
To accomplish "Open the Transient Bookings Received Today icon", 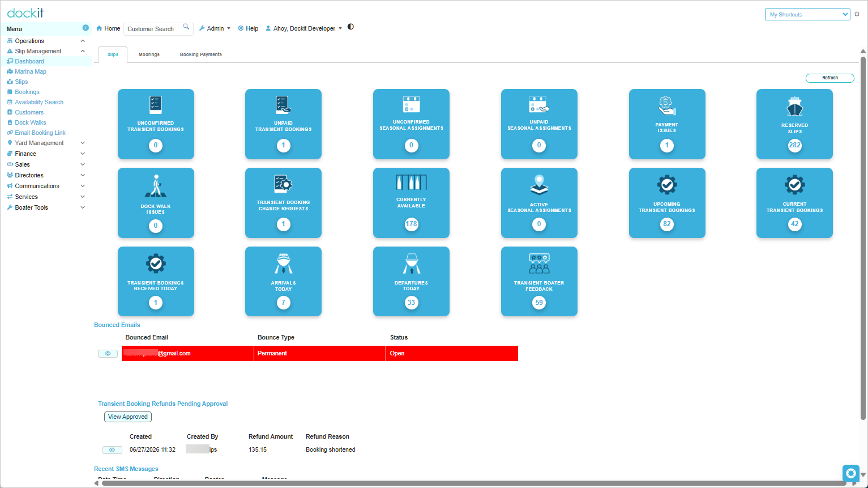I will [156, 264].
